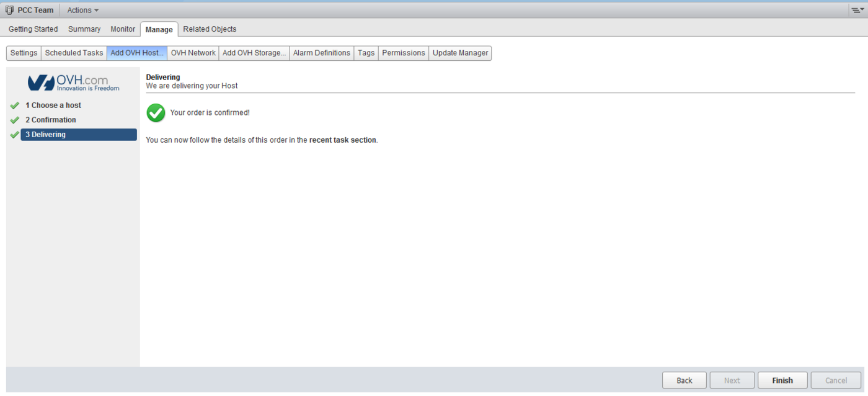Open the Actions dropdown menu
The image size is (868, 396).
point(82,10)
